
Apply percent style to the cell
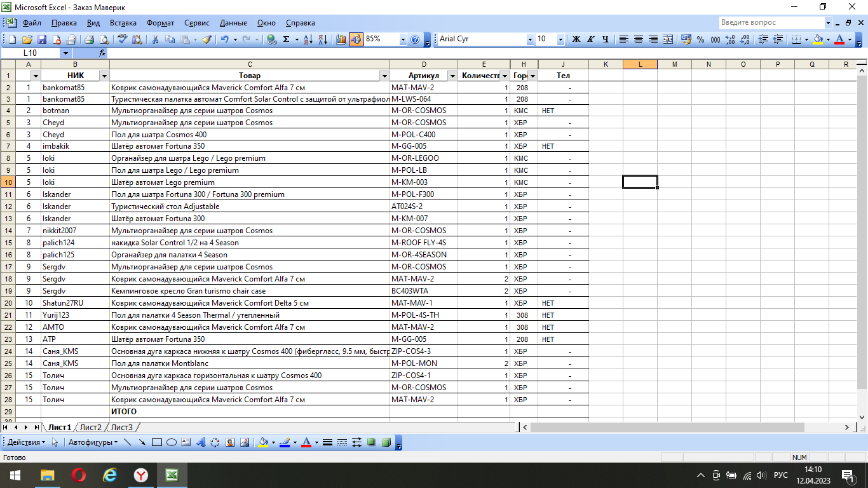700,39
